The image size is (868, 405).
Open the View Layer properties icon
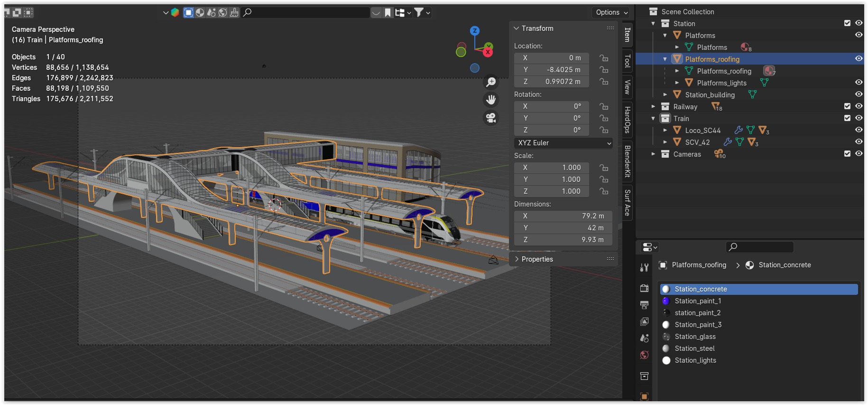(644, 321)
